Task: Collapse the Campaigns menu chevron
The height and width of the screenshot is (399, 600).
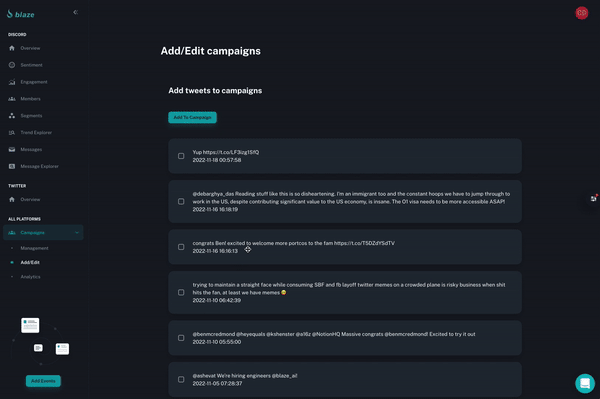Action: coord(77,233)
